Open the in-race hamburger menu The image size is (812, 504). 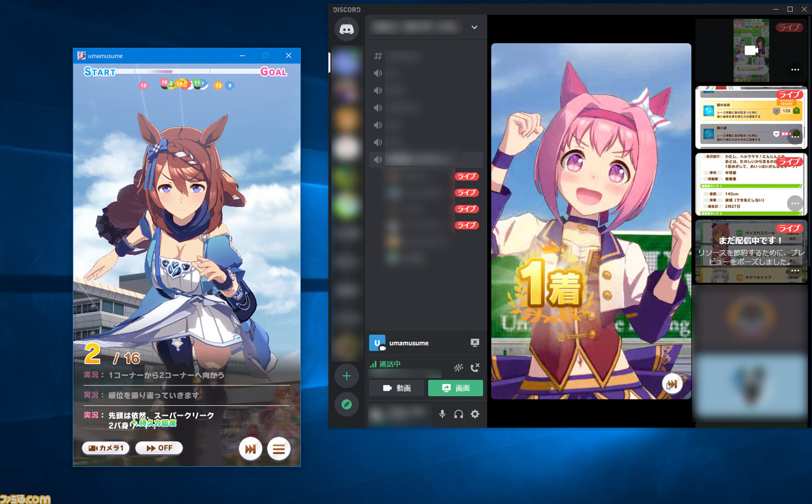click(279, 448)
